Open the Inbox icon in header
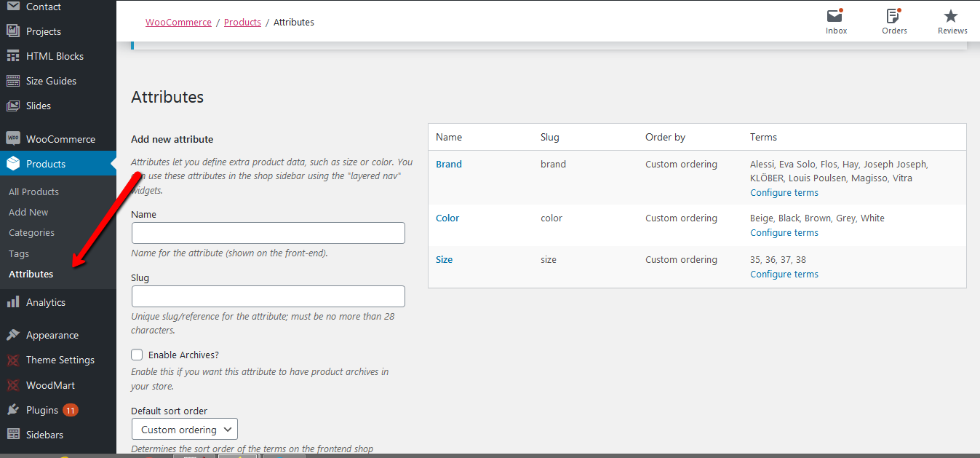 pos(835,15)
